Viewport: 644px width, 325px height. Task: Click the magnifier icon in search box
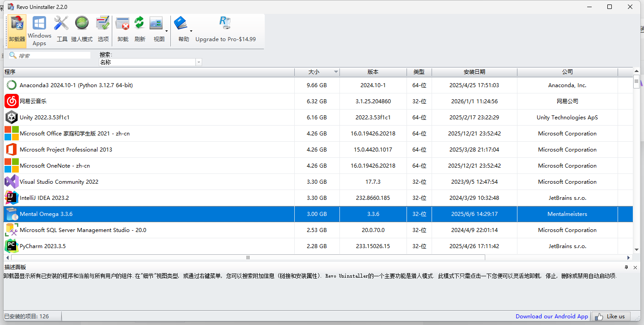click(13, 55)
